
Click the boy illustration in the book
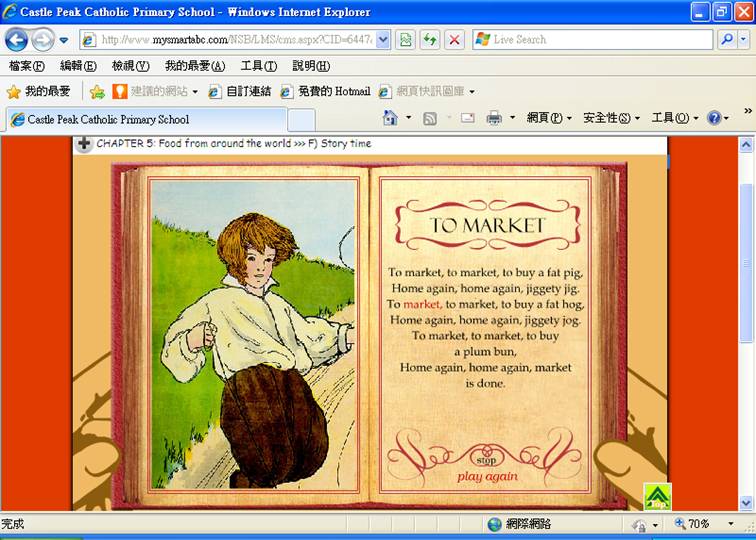pos(253,334)
